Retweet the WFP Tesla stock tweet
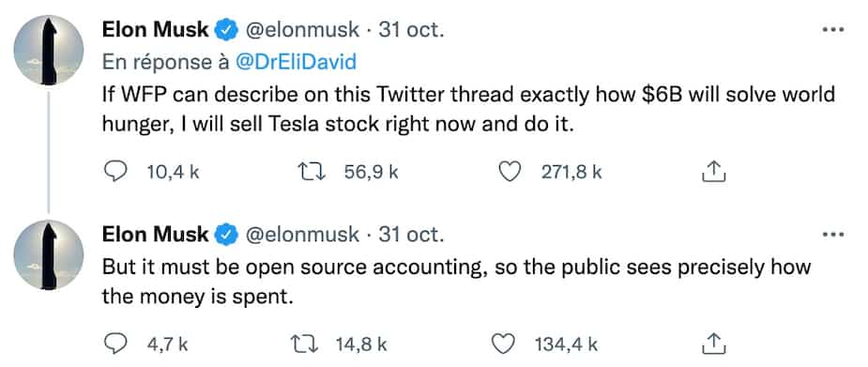868x367 pixels. click(x=312, y=172)
